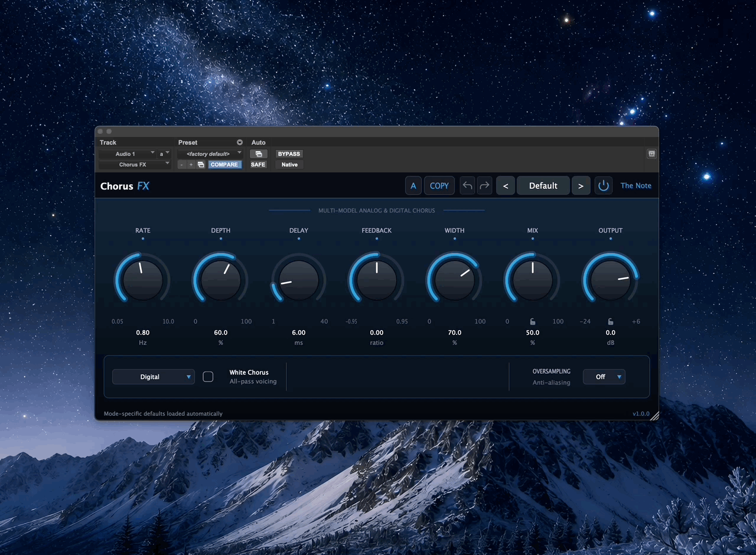Open the Audio 1 track selector
This screenshot has width=756, height=555.
[127, 154]
